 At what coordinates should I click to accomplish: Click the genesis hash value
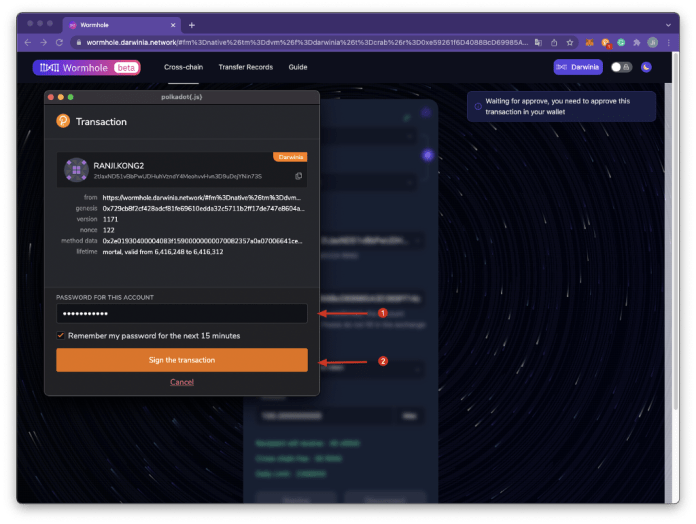[204, 208]
